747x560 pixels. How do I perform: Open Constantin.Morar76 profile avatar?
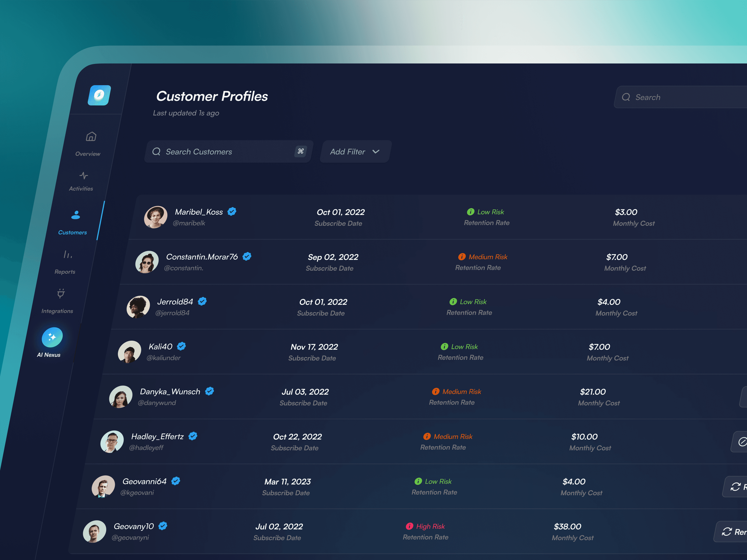(x=147, y=262)
